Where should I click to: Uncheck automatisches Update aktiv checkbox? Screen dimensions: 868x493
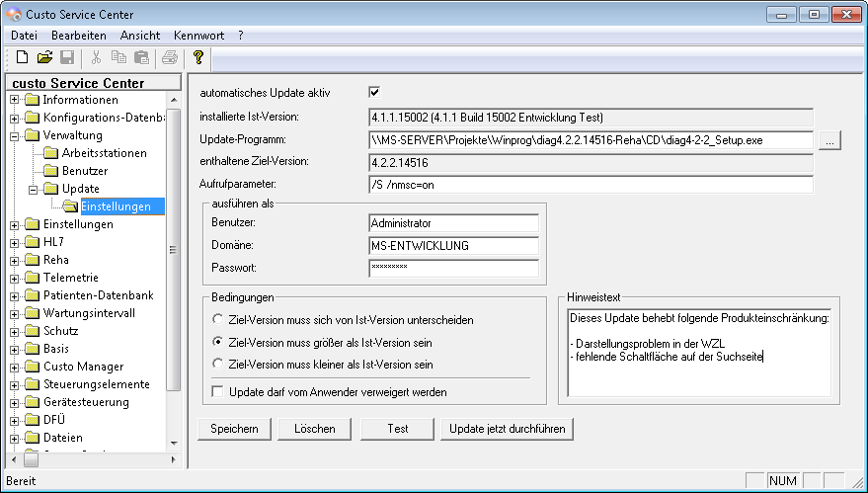click(x=374, y=92)
